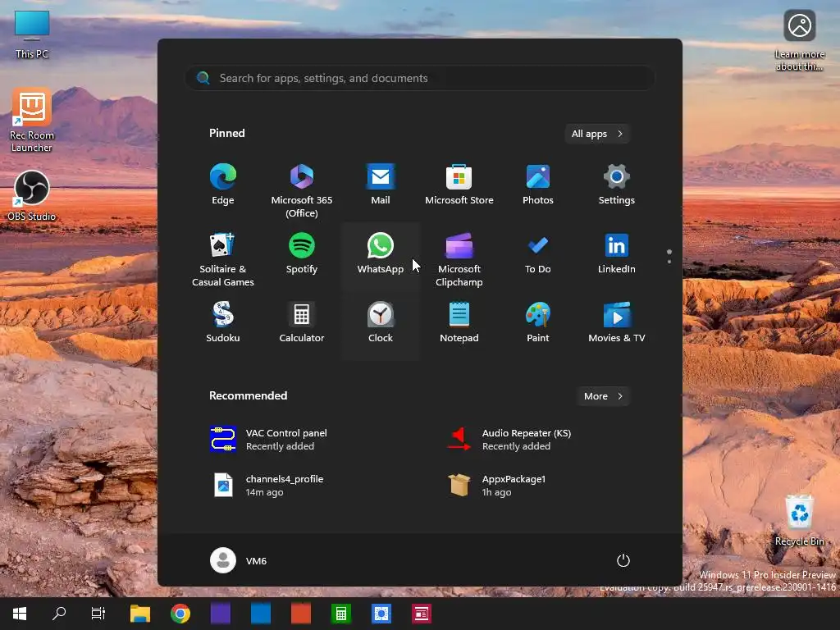Start Solitaire & Casual Games
The image size is (840, 630).
click(223, 259)
